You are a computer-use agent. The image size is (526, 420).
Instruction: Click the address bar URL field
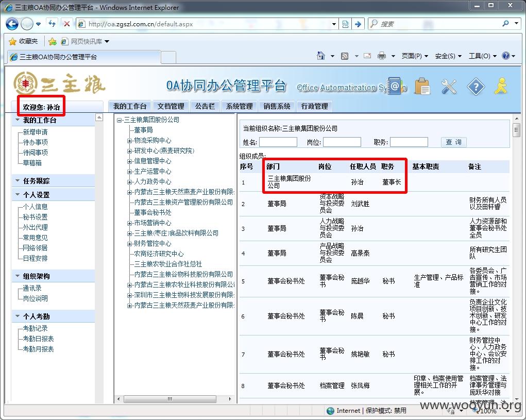[x=207, y=24]
